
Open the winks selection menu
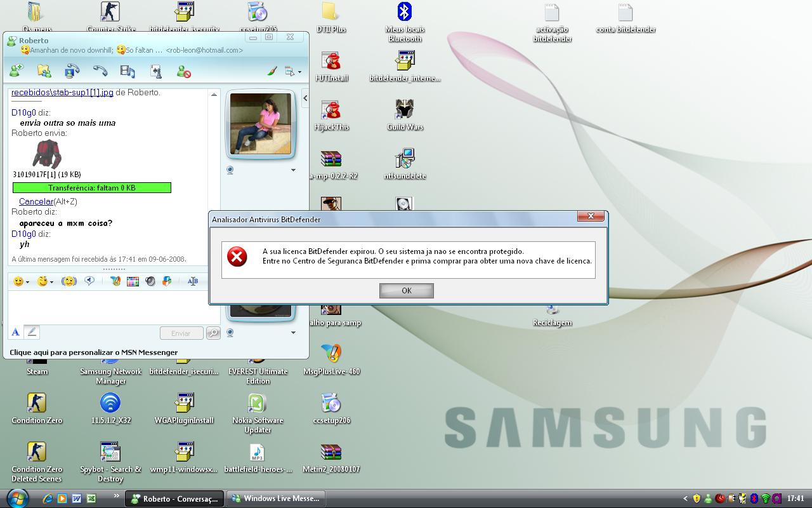45,281
